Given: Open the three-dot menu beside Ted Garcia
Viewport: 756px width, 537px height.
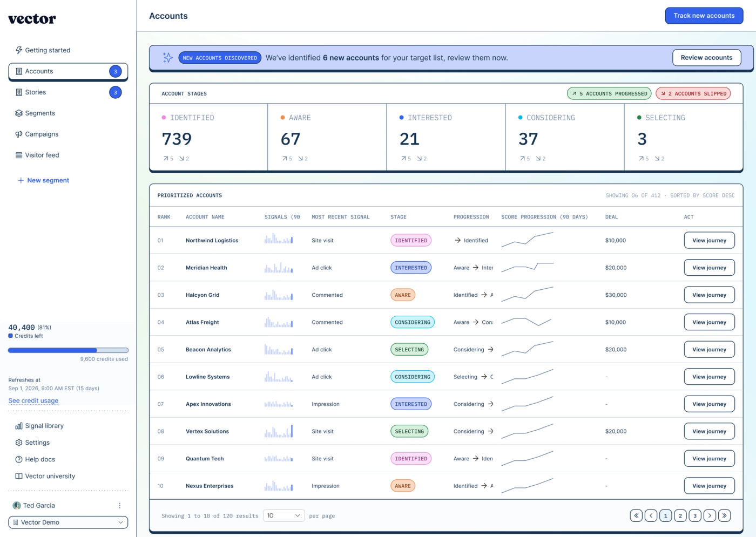Looking at the screenshot, I should click(120, 506).
